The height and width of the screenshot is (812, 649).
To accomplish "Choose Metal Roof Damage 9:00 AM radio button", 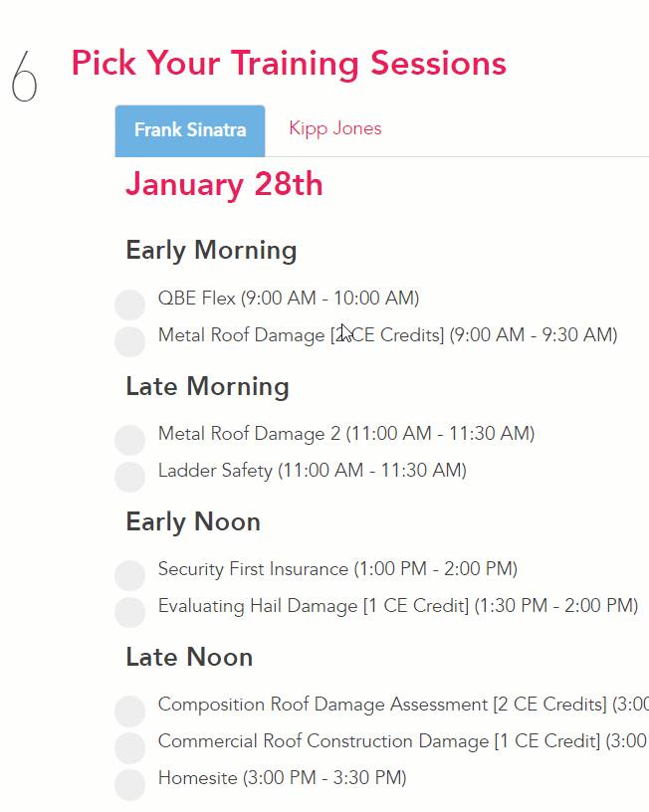I will click(130, 341).
